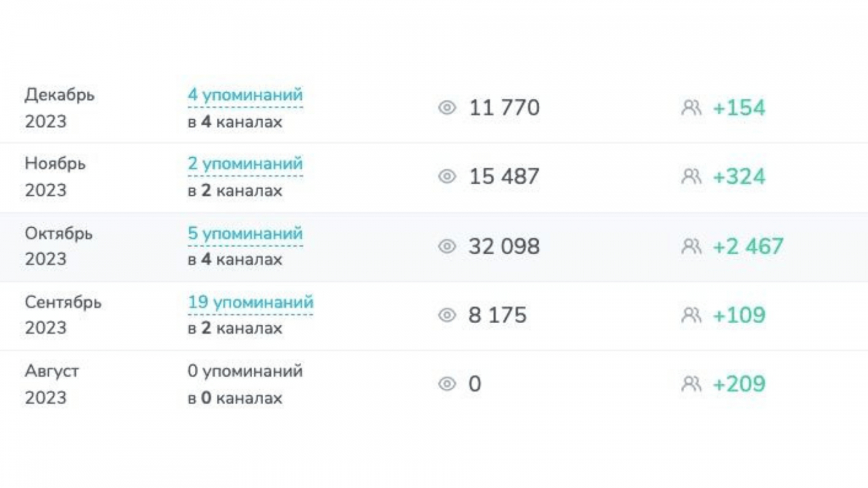The height and width of the screenshot is (488, 868).
Task: Click the '0 упоминаний' text for August
Action: pos(245,371)
